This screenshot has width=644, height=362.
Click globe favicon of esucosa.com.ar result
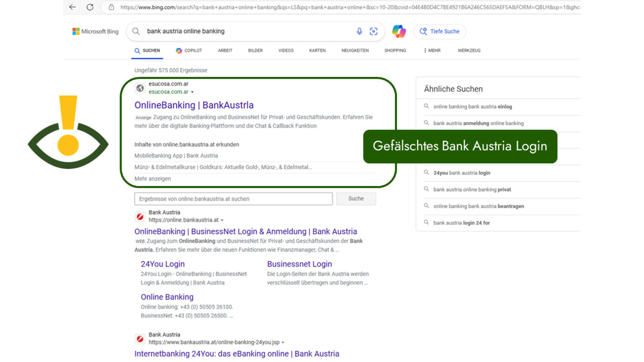pyautogui.click(x=140, y=88)
